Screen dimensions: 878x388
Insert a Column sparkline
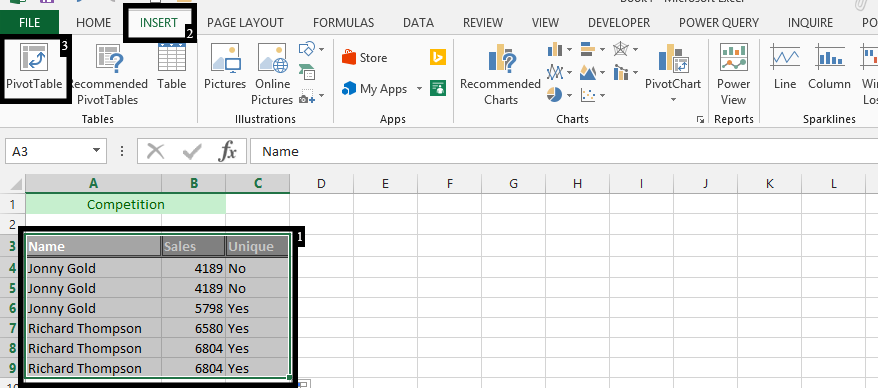coord(829,67)
